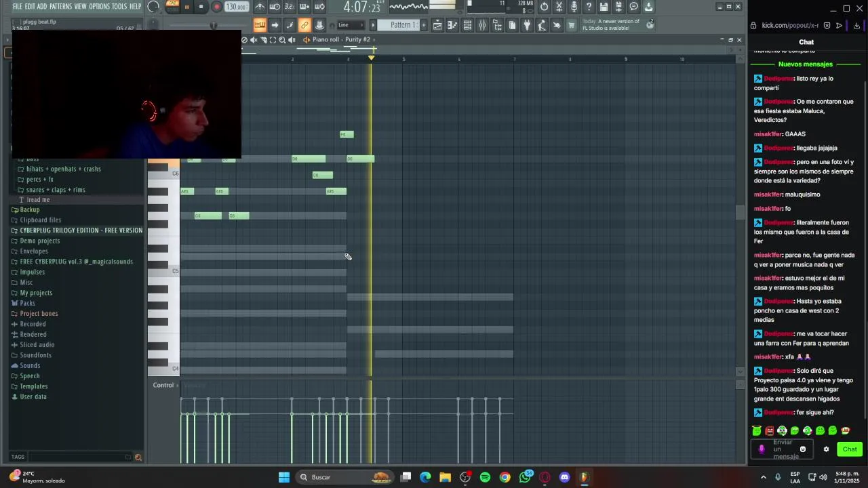Open the emoji picker smiley icon
The height and width of the screenshot is (488, 868).
pyautogui.click(x=803, y=449)
